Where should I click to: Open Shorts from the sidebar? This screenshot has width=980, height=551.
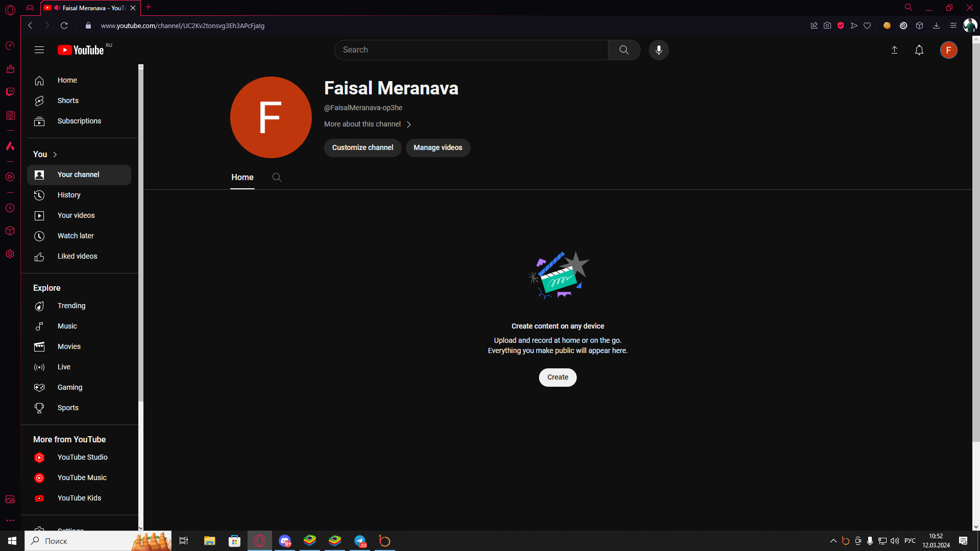point(68,101)
